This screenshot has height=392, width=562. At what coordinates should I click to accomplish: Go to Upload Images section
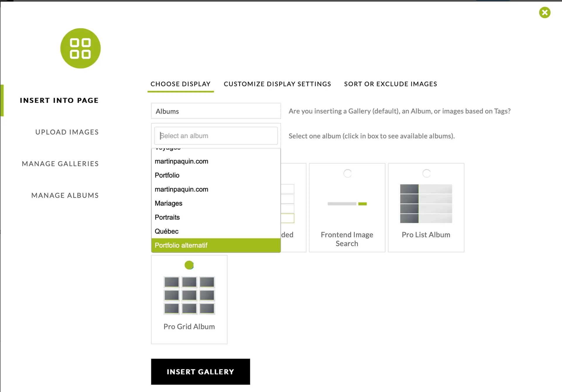(67, 132)
